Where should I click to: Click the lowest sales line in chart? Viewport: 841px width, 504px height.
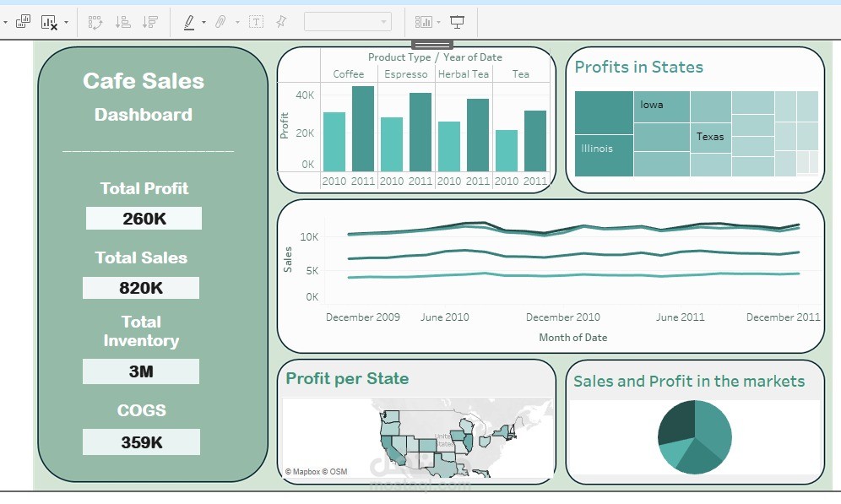tap(574, 275)
